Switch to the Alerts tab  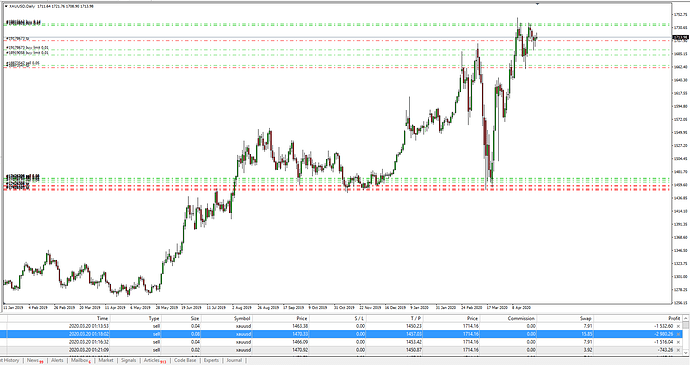[x=57, y=361]
